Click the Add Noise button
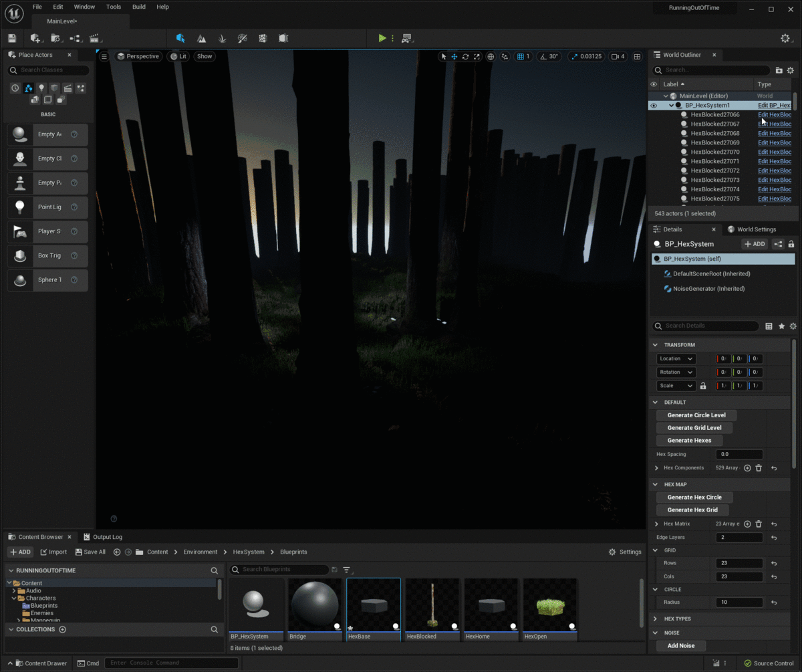 click(680, 645)
